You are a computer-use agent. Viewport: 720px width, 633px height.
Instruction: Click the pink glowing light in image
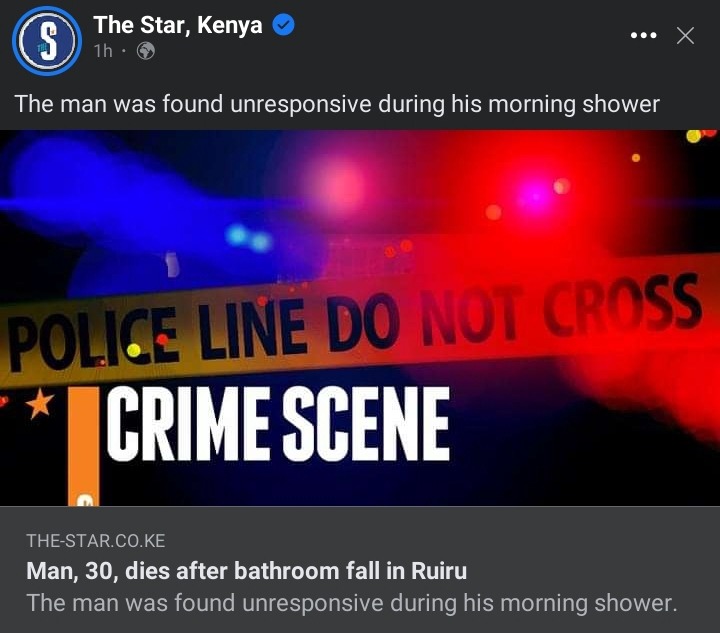pyautogui.click(x=339, y=186)
